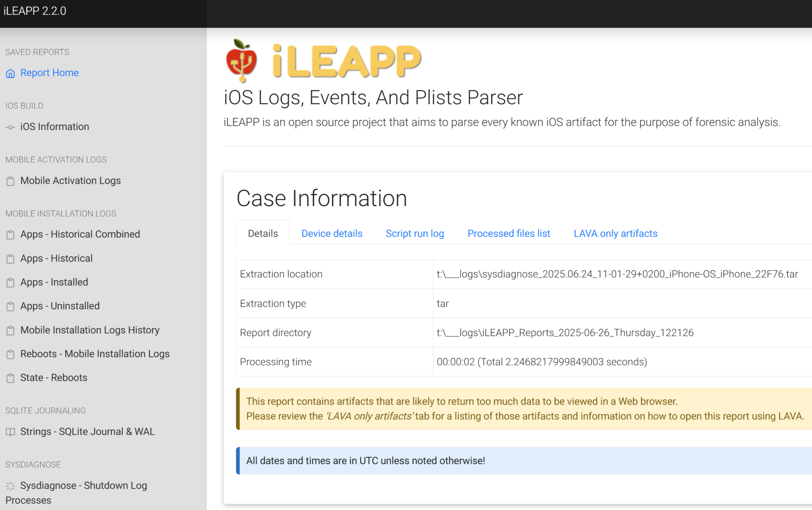
Task: Open Apps - Historical Combined report
Action: coord(80,234)
